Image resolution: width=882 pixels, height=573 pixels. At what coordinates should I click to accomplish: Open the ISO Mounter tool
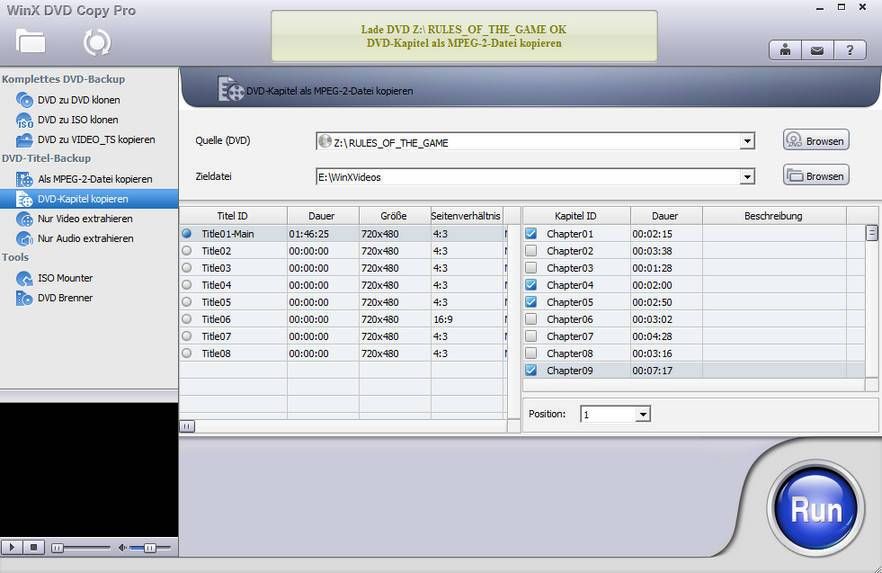[65, 278]
